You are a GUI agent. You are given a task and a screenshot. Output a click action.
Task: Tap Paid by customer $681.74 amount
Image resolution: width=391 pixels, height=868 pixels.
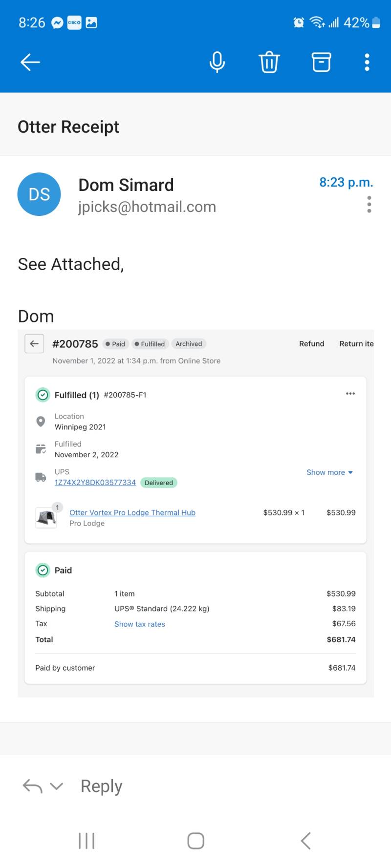342,668
